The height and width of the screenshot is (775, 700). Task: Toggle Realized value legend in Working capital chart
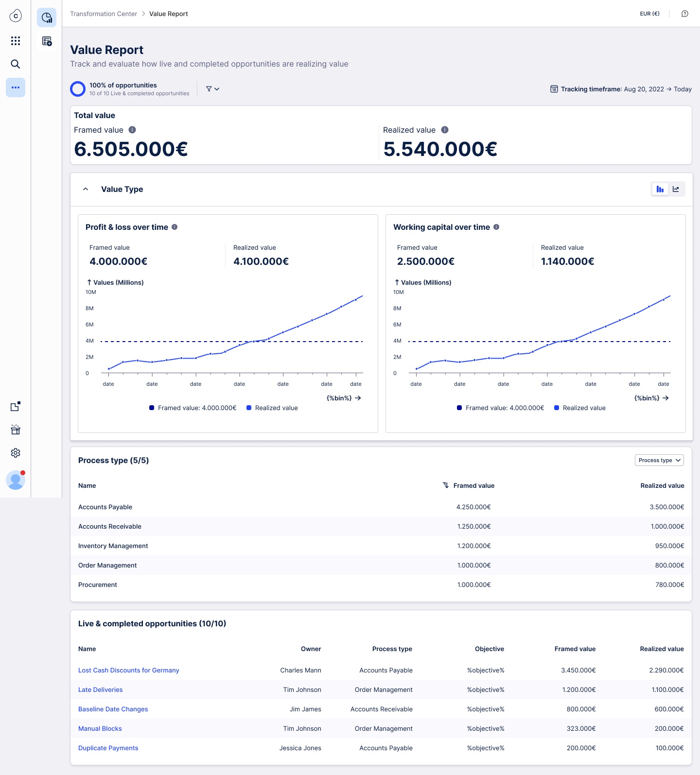pyautogui.click(x=580, y=408)
